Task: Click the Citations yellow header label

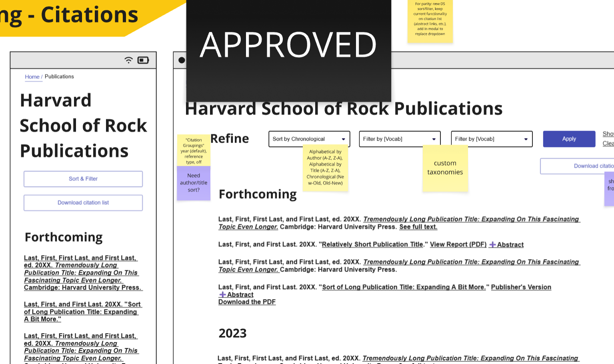Action: pyautogui.click(x=90, y=15)
